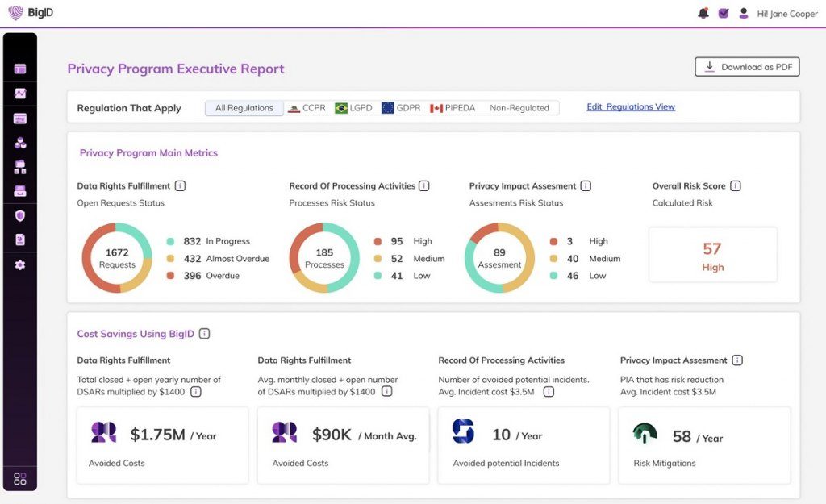Click the teal In Progress legend dot
Screen dimensions: 826x504
pos(169,240)
